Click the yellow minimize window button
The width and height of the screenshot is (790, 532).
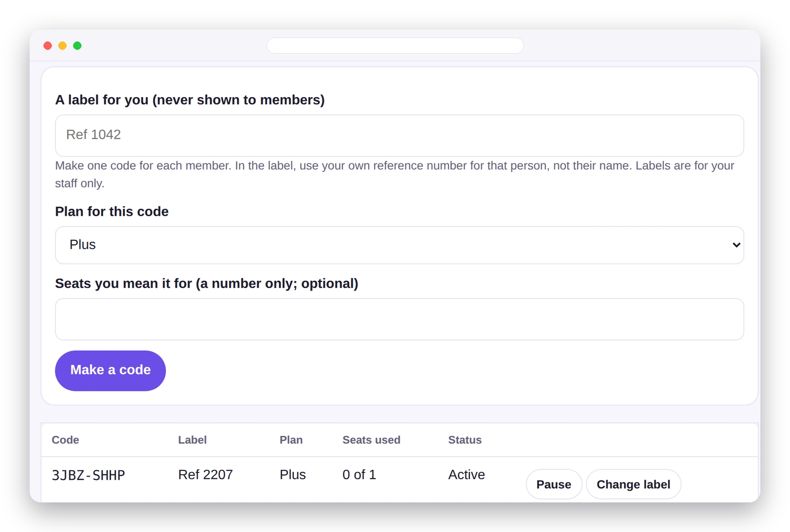[63, 45]
